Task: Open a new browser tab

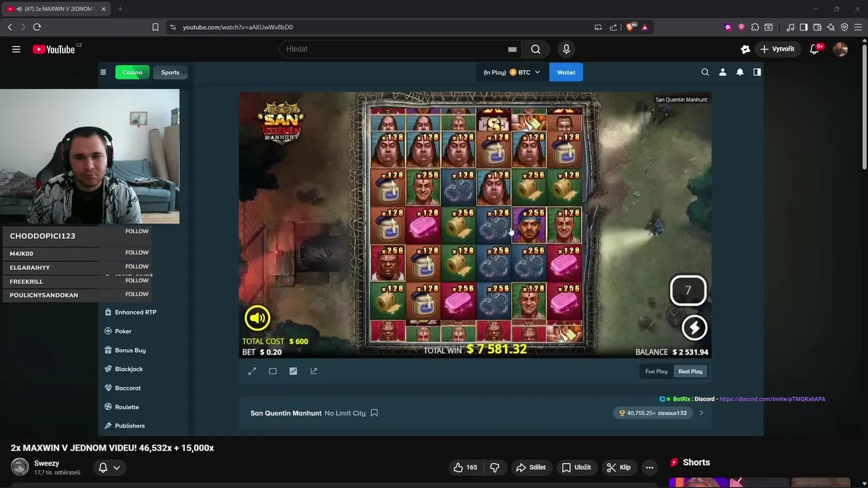Action: 120,9
